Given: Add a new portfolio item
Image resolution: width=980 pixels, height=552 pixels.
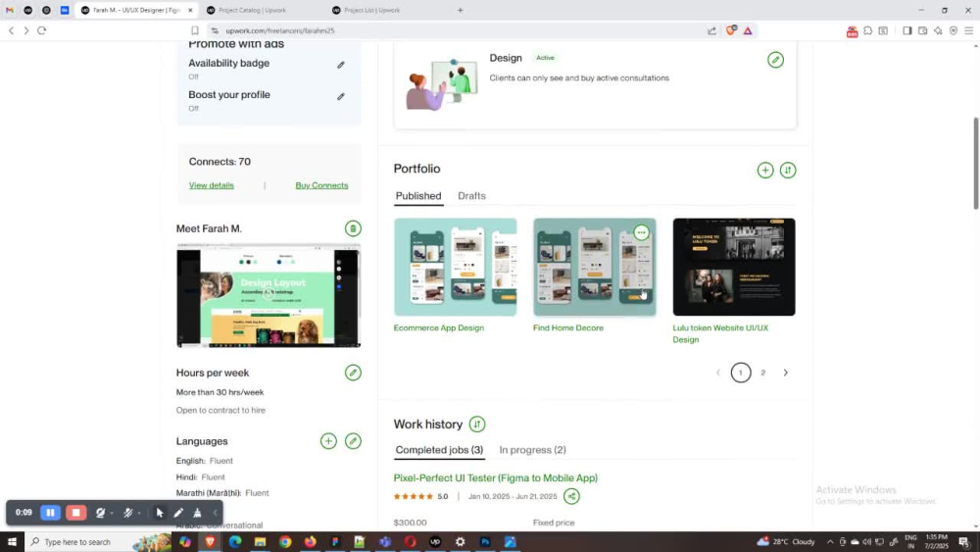Looking at the screenshot, I should click(x=765, y=170).
